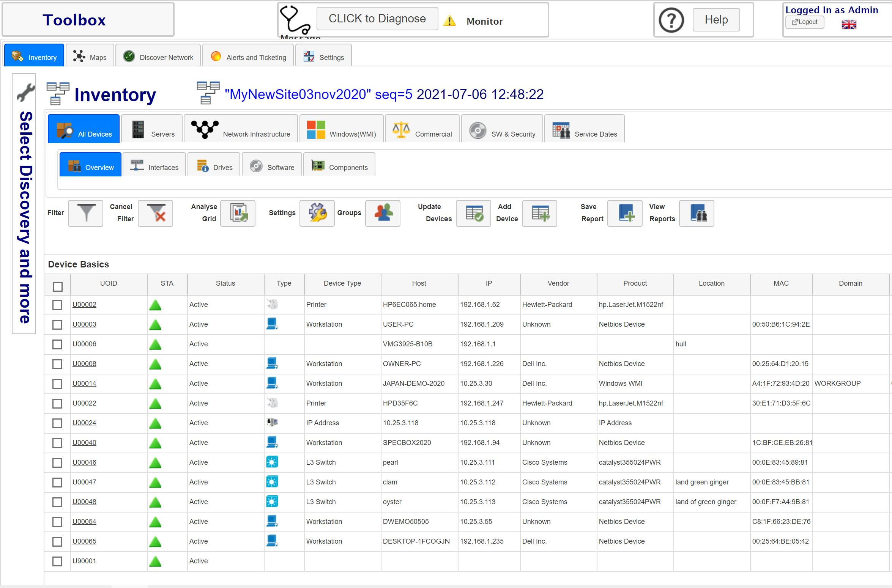Image resolution: width=892 pixels, height=588 pixels.
Task: Click the stethoscope diagnose icon
Action: [295, 20]
